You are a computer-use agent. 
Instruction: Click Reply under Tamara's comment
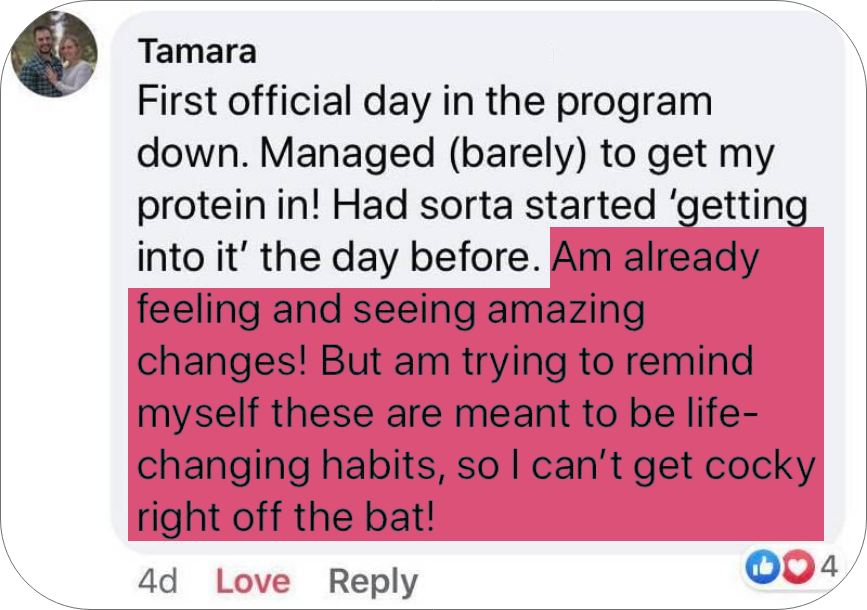pyautogui.click(x=373, y=582)
